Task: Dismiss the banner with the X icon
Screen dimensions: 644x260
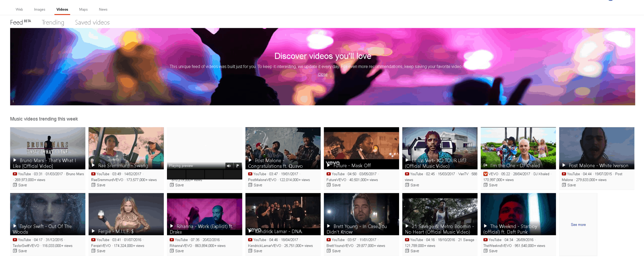Action: pos(627,33)
